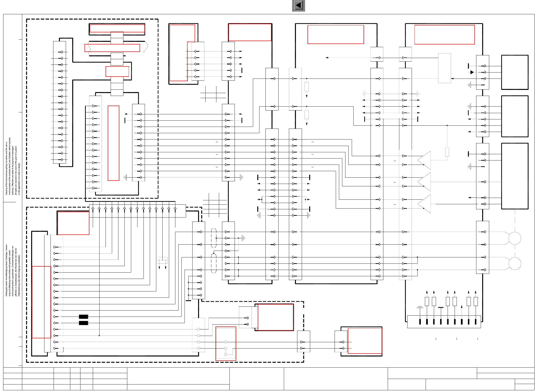The image size is (537, 392).
Task: Click the solid black right-pointing triangle marker
Action: pos(472,72)
